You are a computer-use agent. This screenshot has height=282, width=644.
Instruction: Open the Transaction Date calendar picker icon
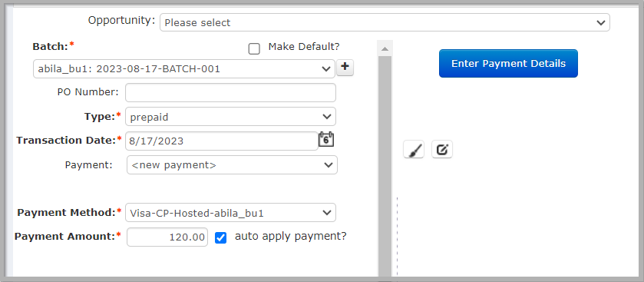(326, 139)
